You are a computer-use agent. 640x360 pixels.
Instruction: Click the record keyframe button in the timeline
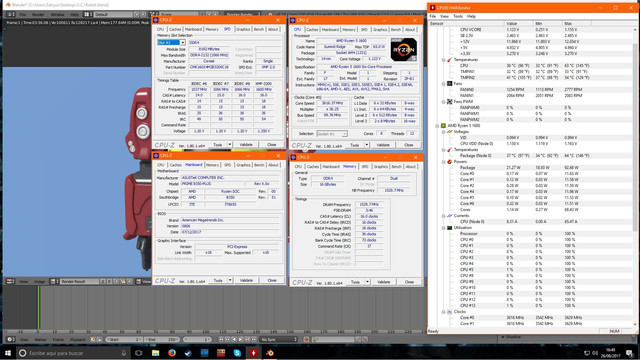tap(306, 339)
